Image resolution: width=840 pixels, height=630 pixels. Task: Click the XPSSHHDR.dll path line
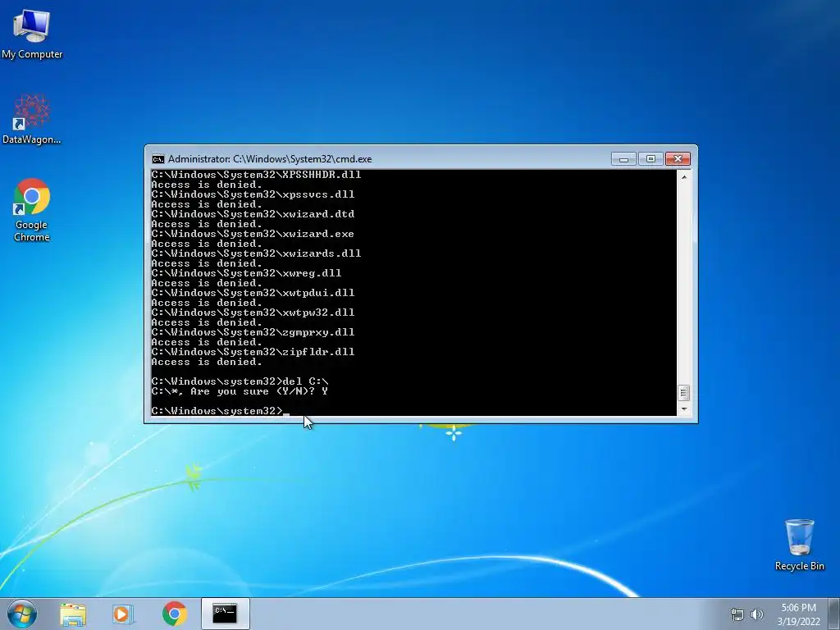point(256,175)
